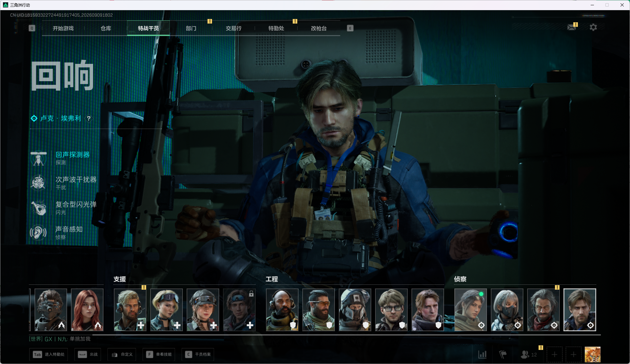Open the settings gear icon

[x=593, y=27]
